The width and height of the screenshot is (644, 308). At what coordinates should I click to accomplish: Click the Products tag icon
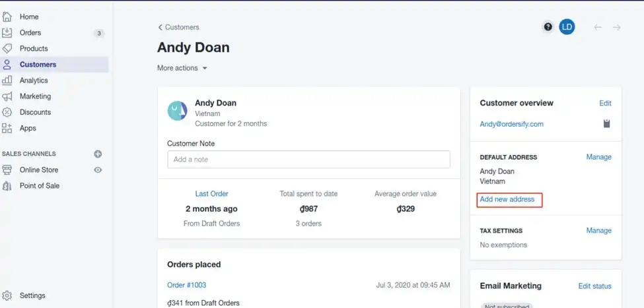click(7, 48)
